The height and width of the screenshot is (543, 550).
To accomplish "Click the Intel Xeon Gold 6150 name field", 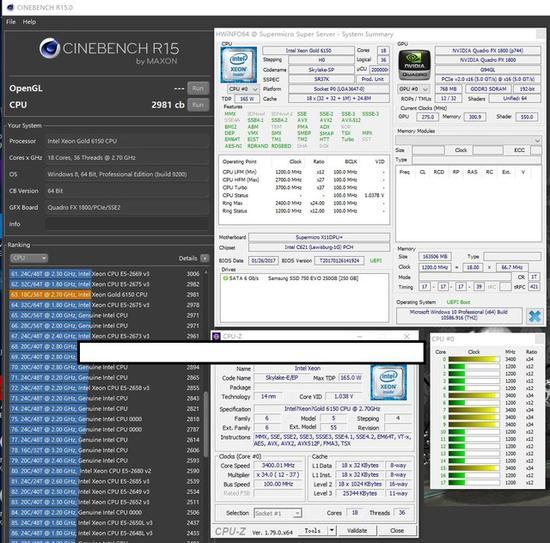I will click(308, 51).
